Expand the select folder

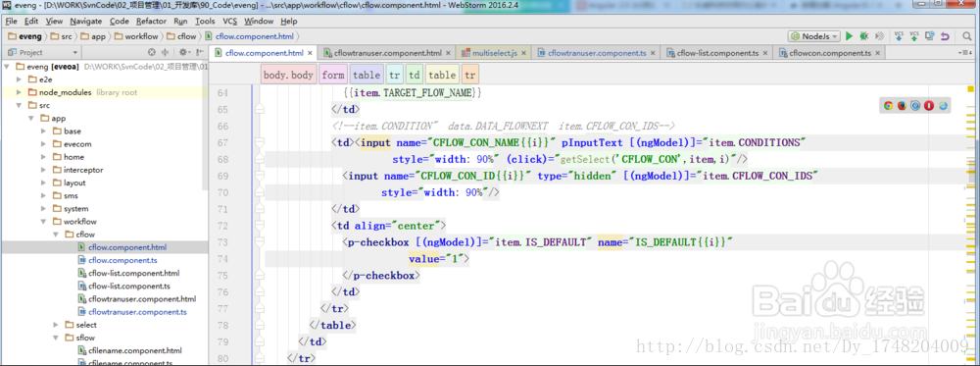(x=56, y=325)
